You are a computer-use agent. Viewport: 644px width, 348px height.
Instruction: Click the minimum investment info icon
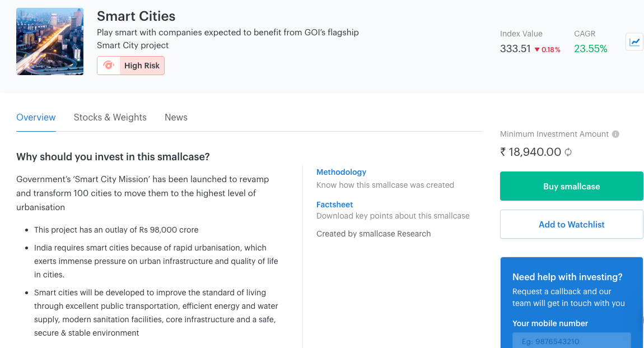point(615,134)
